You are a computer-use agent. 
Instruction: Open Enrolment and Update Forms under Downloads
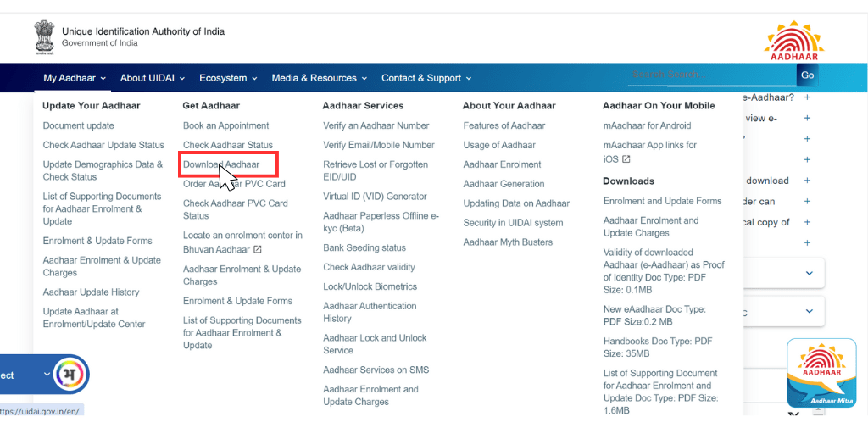(x=663, y=201)
